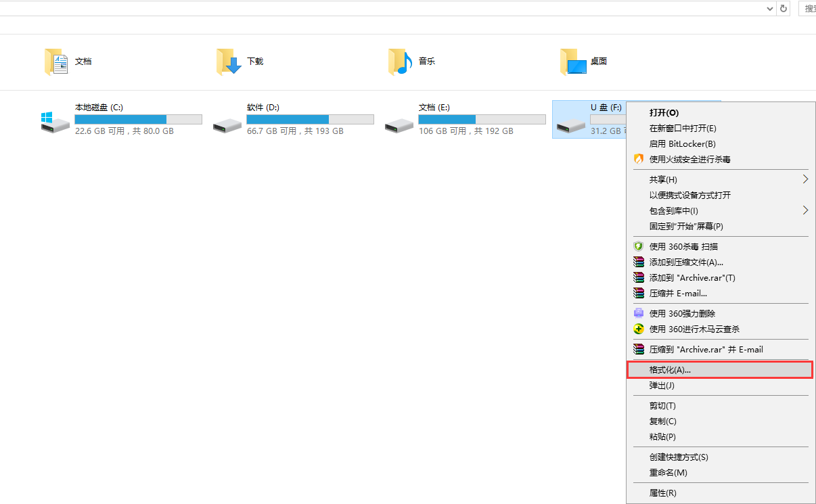816x504 pixels.
Task: Click 启用 BitLocker(B) option
Action: pyautogui.click(x=682, y=144)
